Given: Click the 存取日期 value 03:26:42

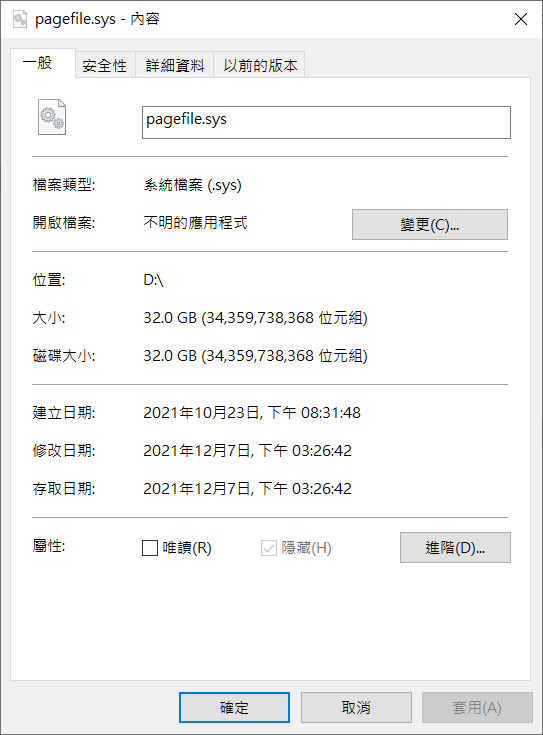Looking at the screenshot, I should [247, 488].
